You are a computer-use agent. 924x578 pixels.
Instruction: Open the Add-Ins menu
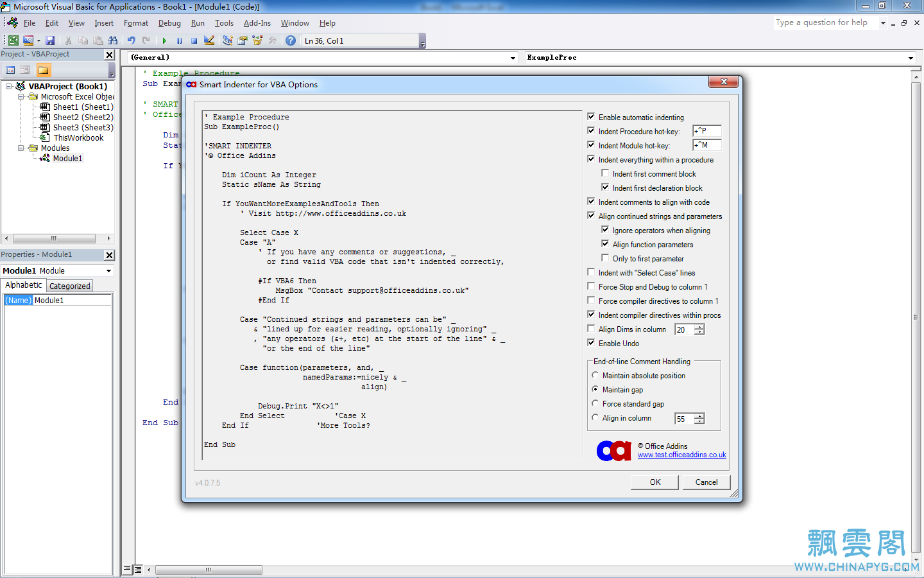tap(257, 23)
